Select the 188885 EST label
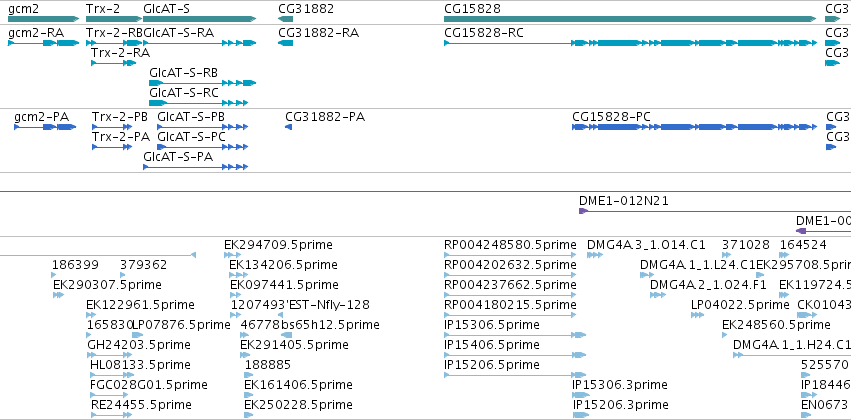 pyautogui.click(x=268, y=365)
